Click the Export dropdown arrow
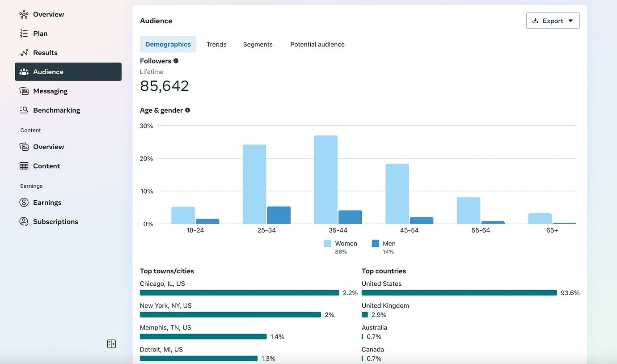Viewport: 617px width, 364px height. coord(571,21)
